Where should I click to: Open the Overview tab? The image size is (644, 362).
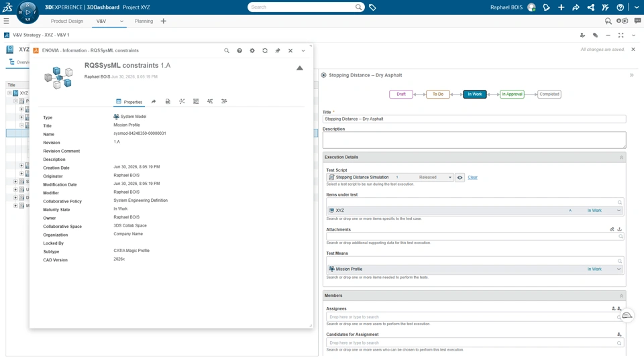click(x=19, y=62)
